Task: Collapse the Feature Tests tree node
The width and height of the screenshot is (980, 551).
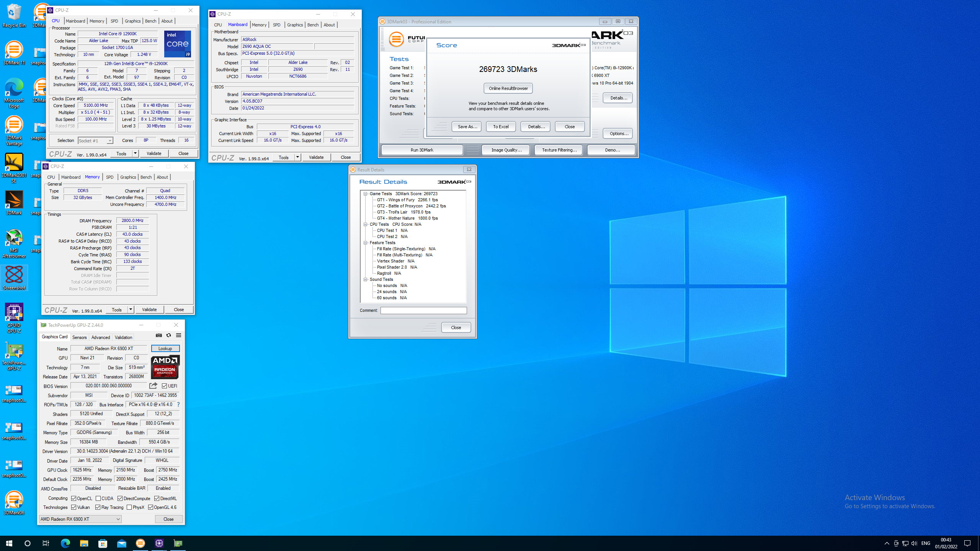Action: click(x=366, y=243)
